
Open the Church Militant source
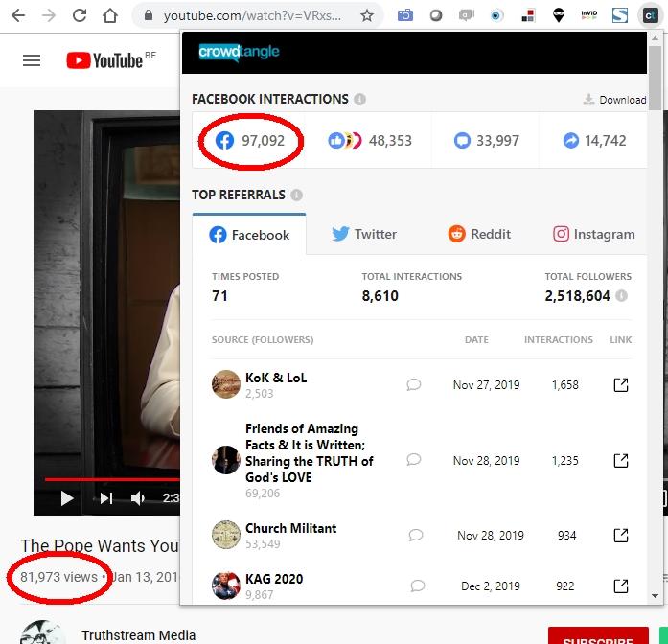pyautogui.click(x=291, y=528)
